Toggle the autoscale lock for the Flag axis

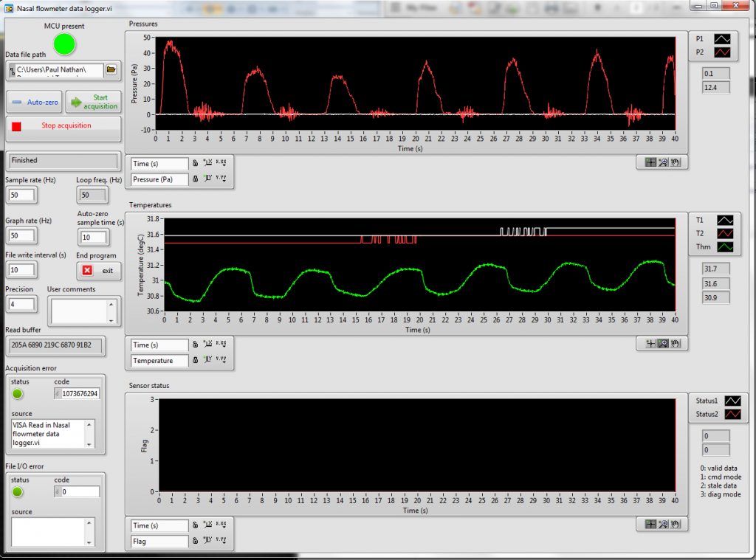tap(195, 541)
